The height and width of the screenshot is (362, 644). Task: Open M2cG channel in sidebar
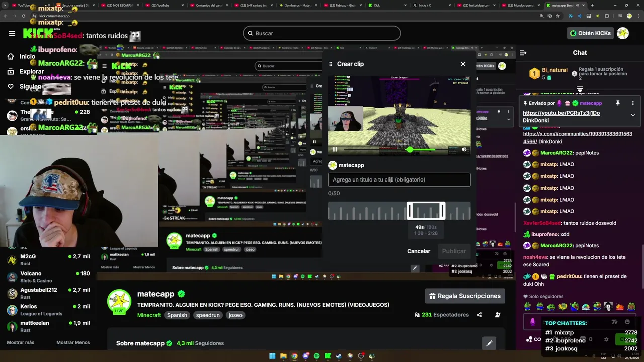[48, 260]
